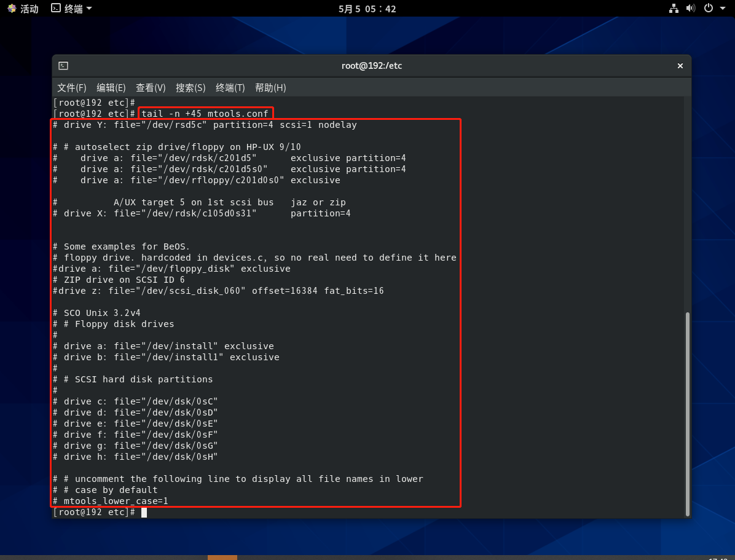Open the 文件(F) menu

point(72,88)
